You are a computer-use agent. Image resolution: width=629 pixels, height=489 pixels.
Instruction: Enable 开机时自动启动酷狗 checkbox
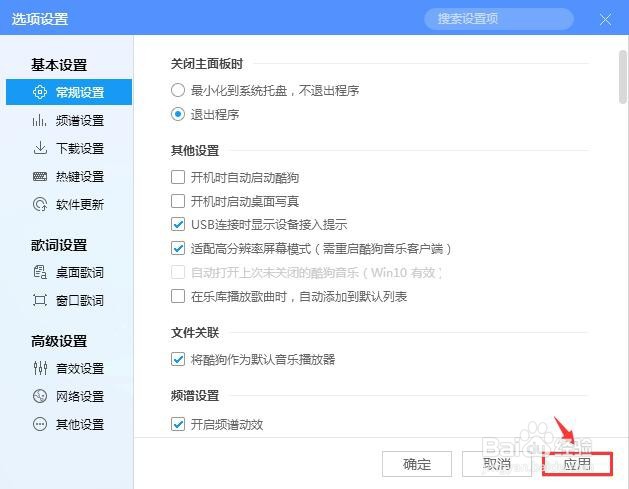tap(178, 177)
